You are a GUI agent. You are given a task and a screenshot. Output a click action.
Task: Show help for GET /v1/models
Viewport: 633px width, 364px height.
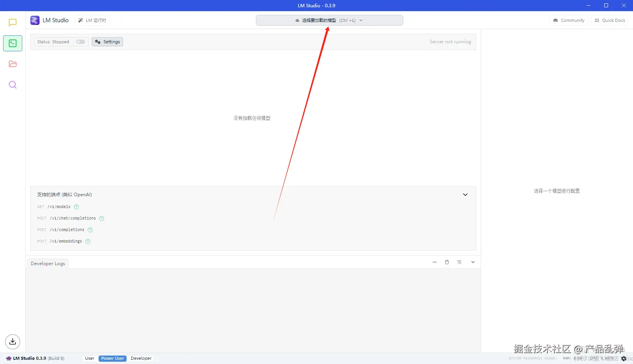pyautogui.click(x=76, y=207)
